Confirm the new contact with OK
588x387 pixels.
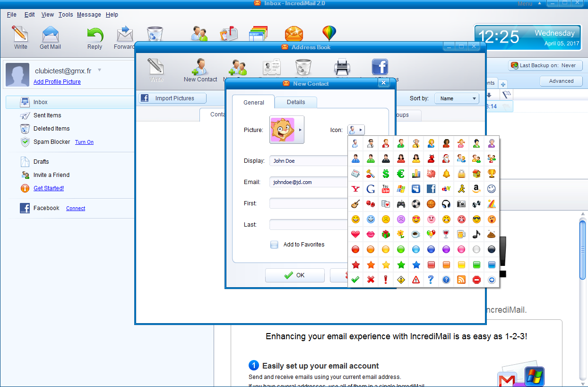coord(294,275)
